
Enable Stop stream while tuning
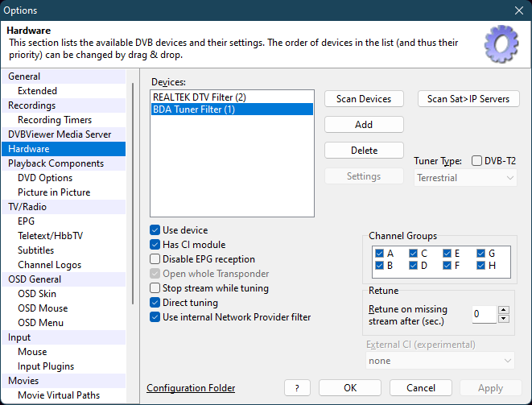click(x=155, y=288)
